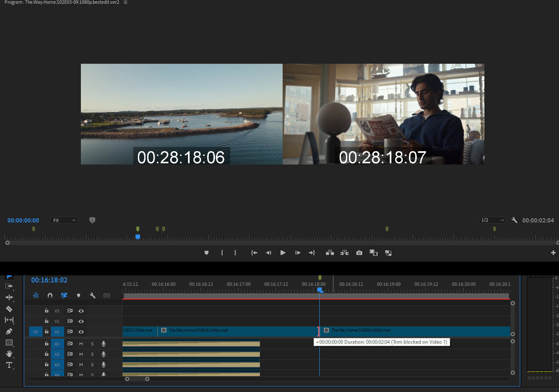Select the last Program ruler marker
This screenshot has height=392, width=559.
click(494, 229)
